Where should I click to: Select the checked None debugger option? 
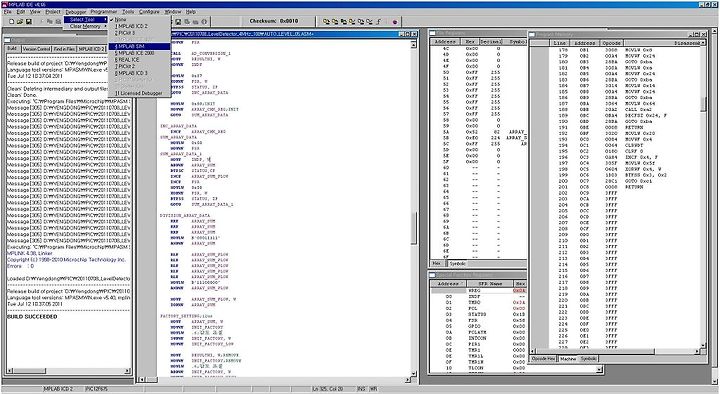pos(139,20)
